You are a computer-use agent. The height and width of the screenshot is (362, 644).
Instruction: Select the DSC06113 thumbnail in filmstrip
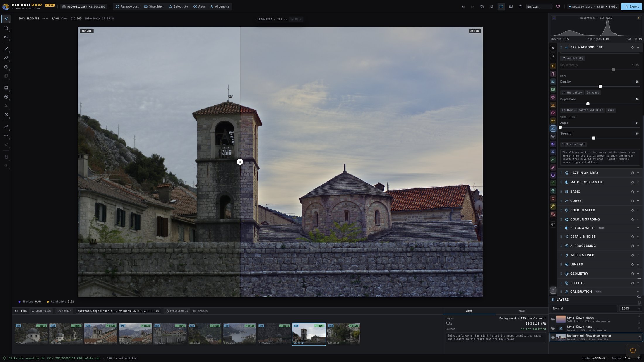(x=343, y=334)
